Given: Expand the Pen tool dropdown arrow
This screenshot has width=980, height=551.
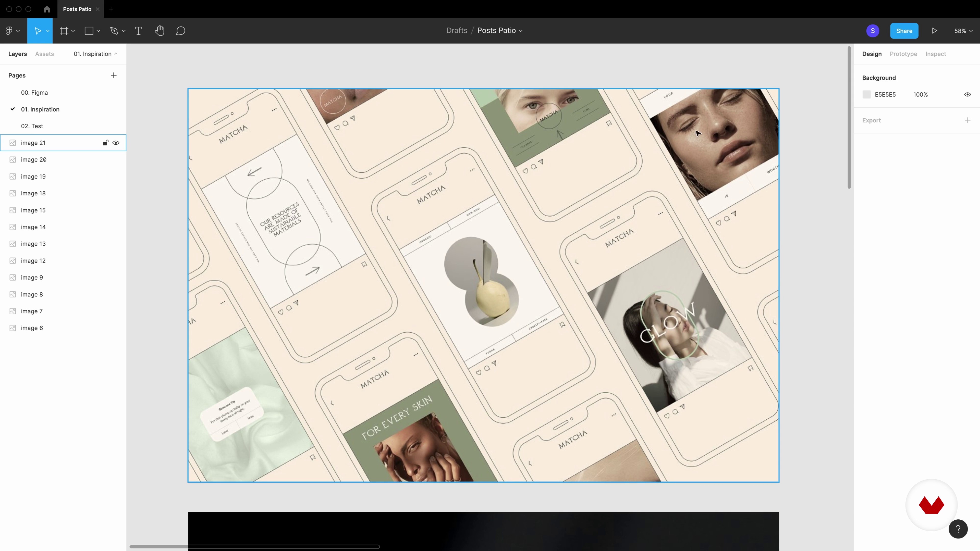Looking at the screenshot, I should pos(124,31).
